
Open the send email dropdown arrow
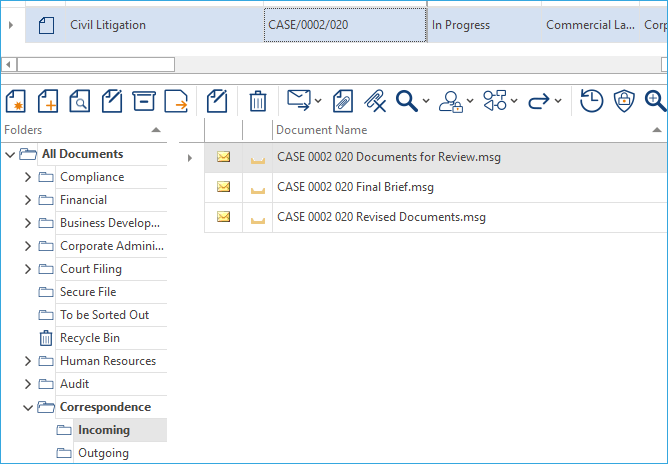318,101
